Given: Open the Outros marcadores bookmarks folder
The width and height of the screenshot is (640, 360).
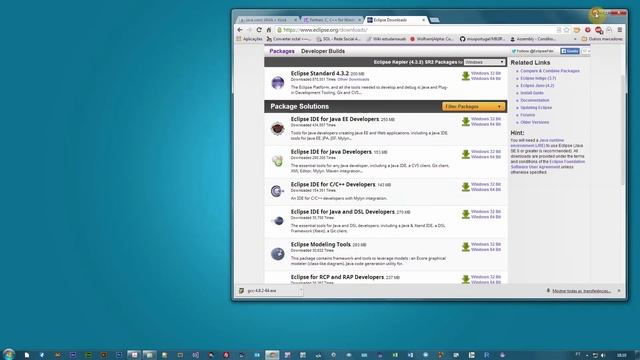Looking at the screenshot, I should 602,39.
